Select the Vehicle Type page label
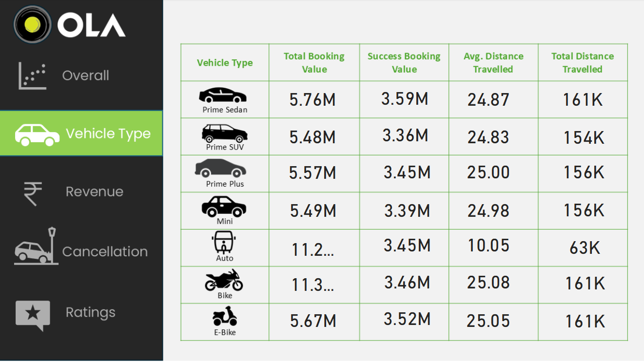 (x=108, y=133)
